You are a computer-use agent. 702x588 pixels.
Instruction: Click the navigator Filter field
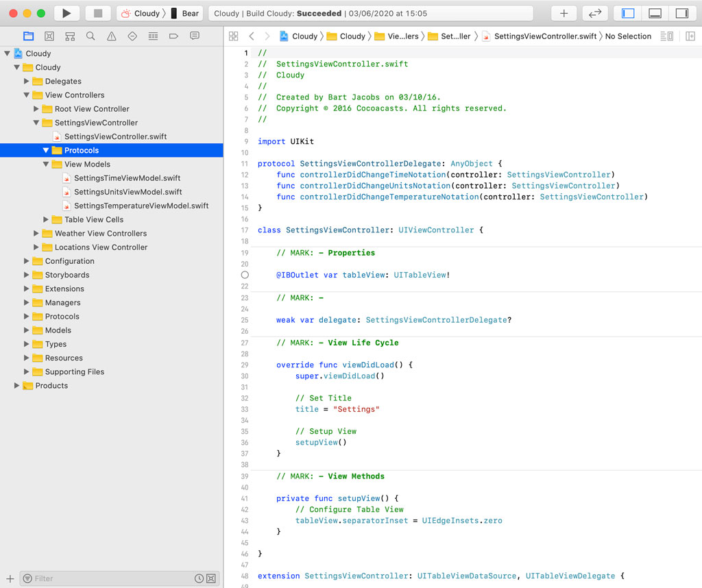(110, 578)
